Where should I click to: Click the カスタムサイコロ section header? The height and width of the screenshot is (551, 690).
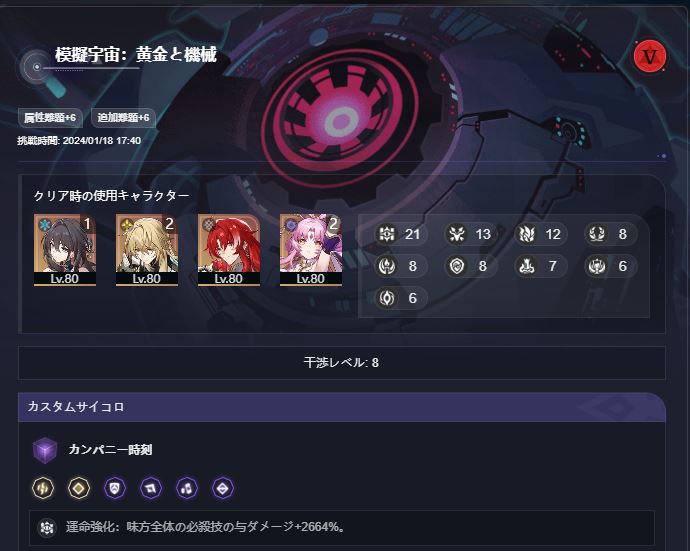(x=341, y=407)
